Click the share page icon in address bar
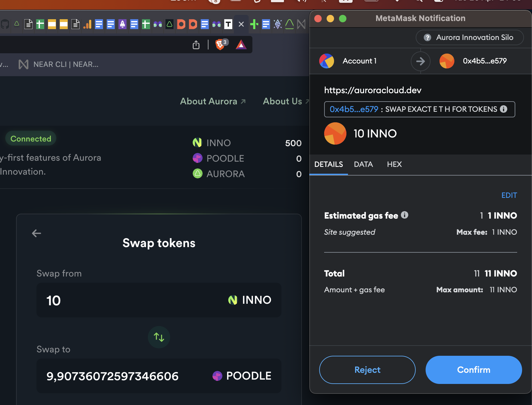This screenshot has width=532, height=405. [196, 45]
